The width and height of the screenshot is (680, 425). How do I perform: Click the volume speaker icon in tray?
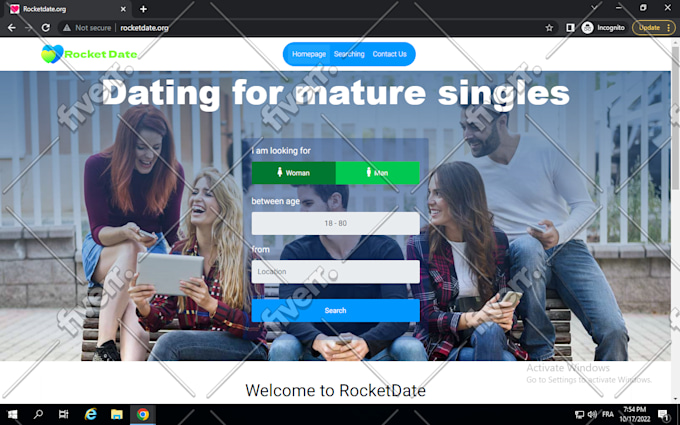pyautogui.click(x=592, y=415)
